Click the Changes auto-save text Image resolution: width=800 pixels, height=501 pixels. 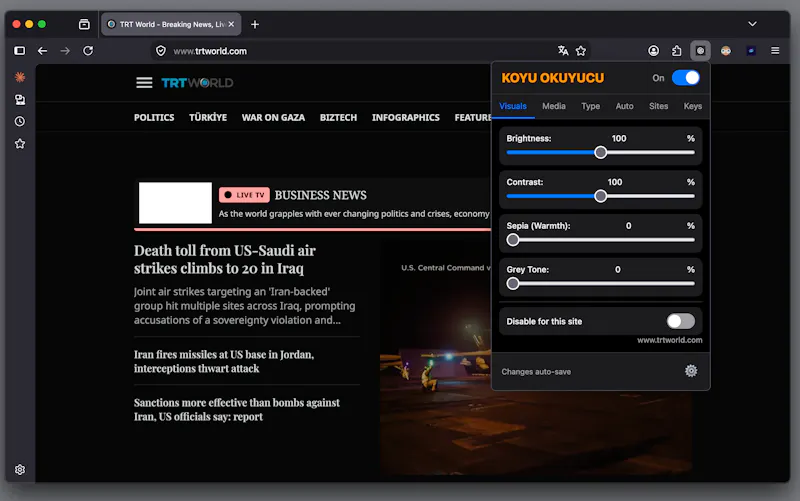(536, 371)
